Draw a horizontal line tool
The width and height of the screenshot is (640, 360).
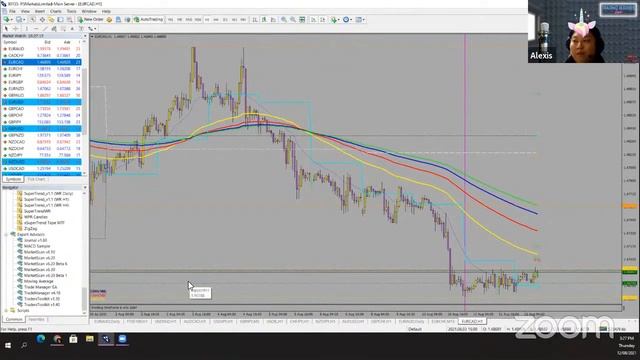36,29
